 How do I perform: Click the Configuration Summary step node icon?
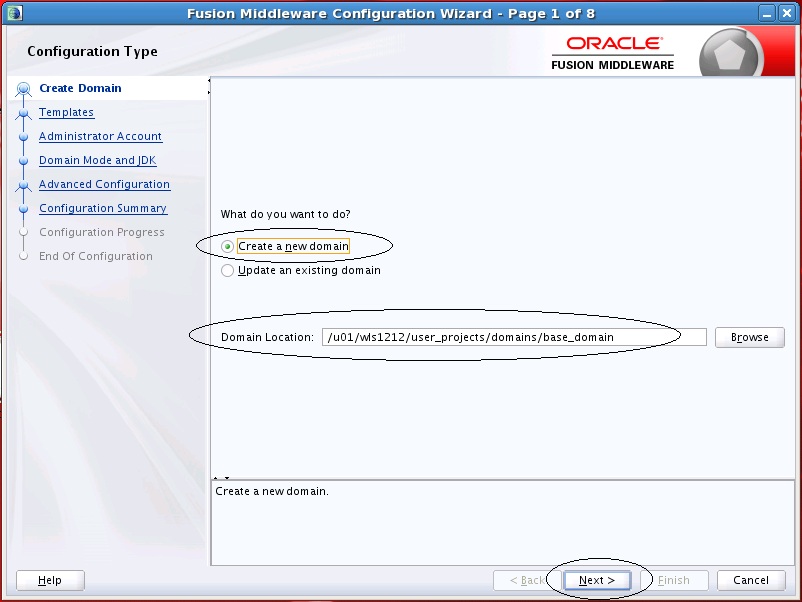pyautogui.click(x=23, y=209)
